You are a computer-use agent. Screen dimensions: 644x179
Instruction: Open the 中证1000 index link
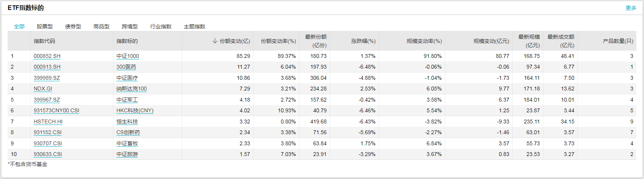click(x=128, y=56)
